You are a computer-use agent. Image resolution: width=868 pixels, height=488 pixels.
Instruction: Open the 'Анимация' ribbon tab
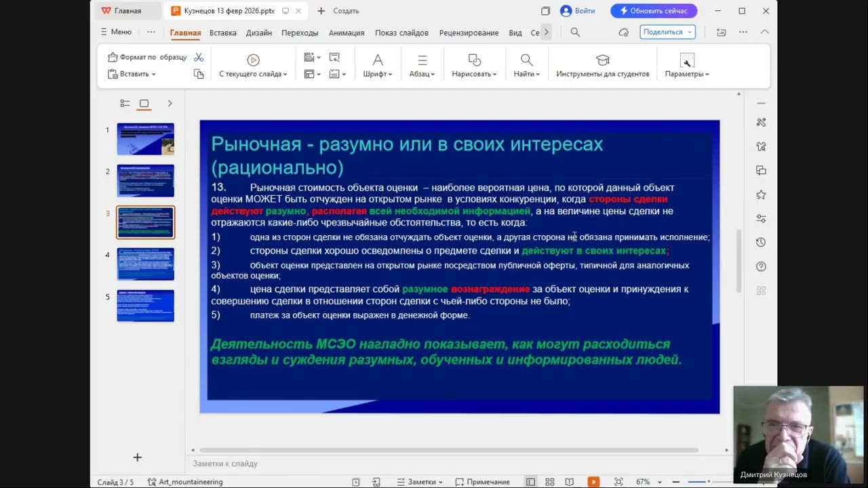point(347,33)
